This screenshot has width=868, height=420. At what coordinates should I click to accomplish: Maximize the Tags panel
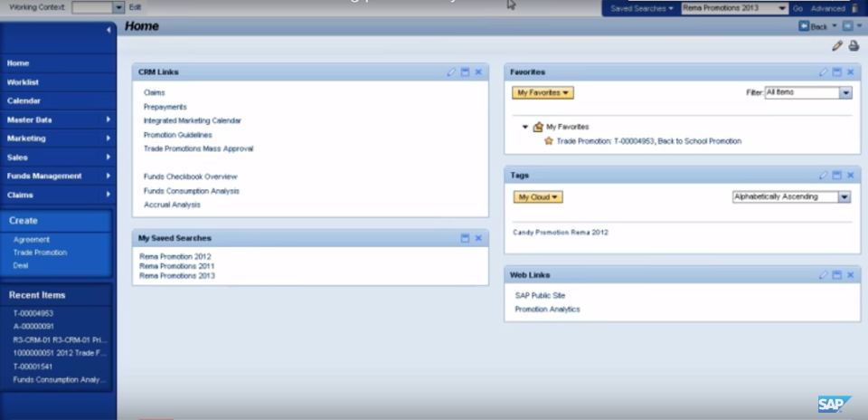pyautogui.click(x=837, y=175)
